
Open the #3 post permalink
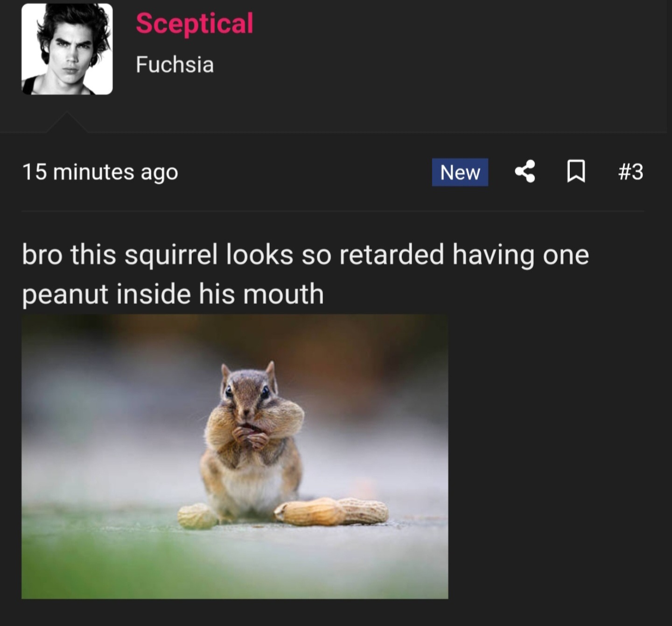coord(630,172)
